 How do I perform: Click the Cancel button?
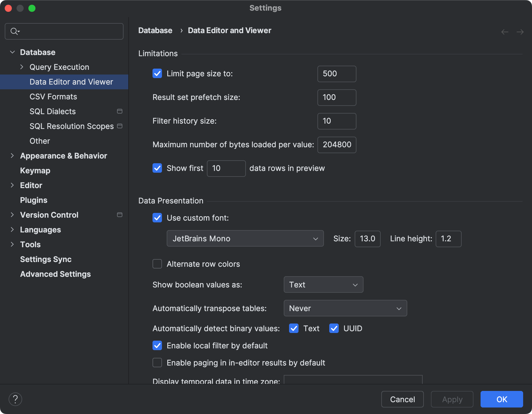pyautogui.click(x=402, y=399)
